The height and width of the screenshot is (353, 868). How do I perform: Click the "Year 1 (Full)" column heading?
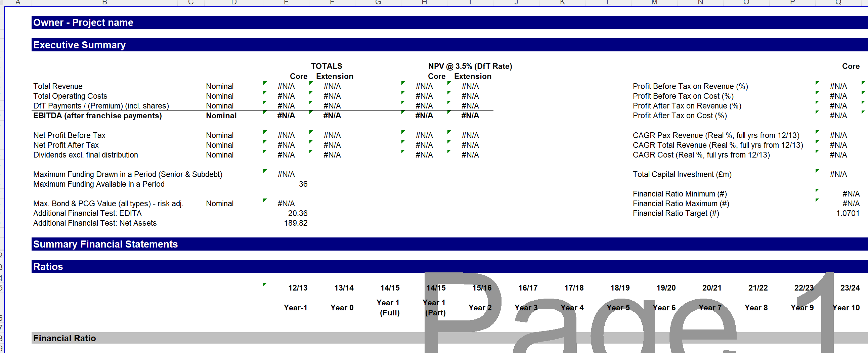[389, 307]
